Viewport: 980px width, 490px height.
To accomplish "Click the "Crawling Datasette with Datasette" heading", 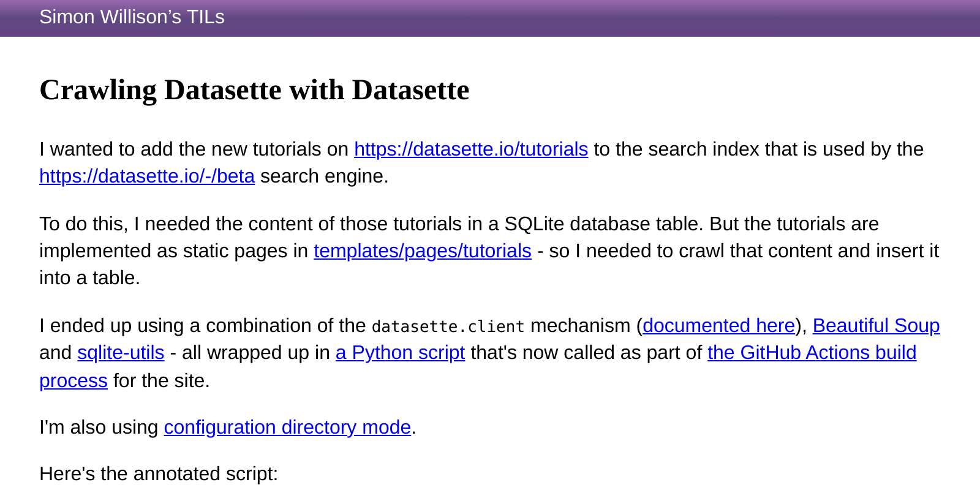I will 254,90.
